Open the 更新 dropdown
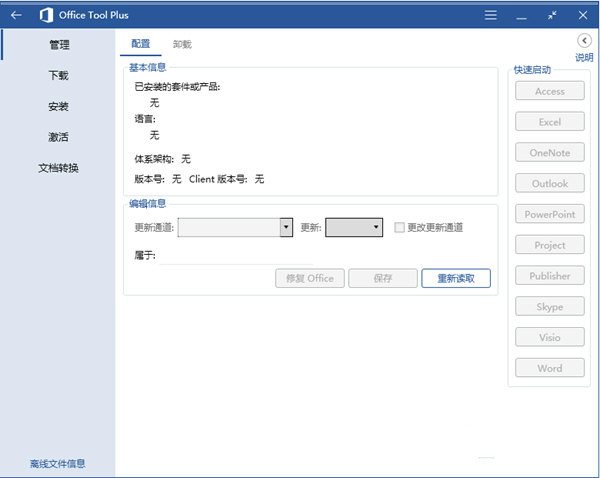The width and height of the screenshot is (600, 478). [354, 227]
